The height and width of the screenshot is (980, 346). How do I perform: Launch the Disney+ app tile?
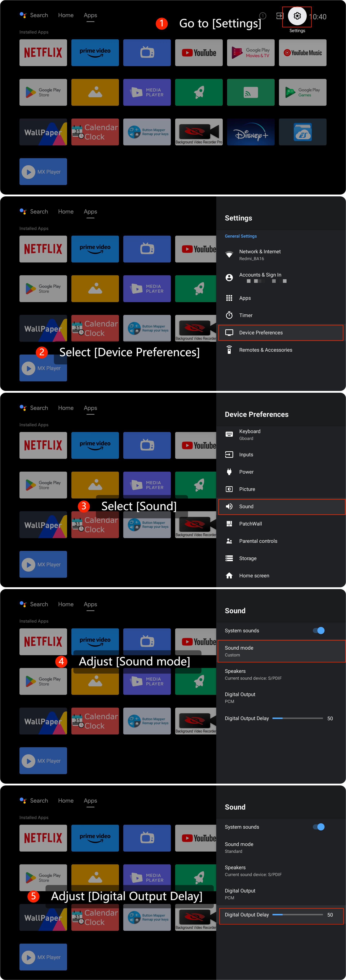coord(250,132)
